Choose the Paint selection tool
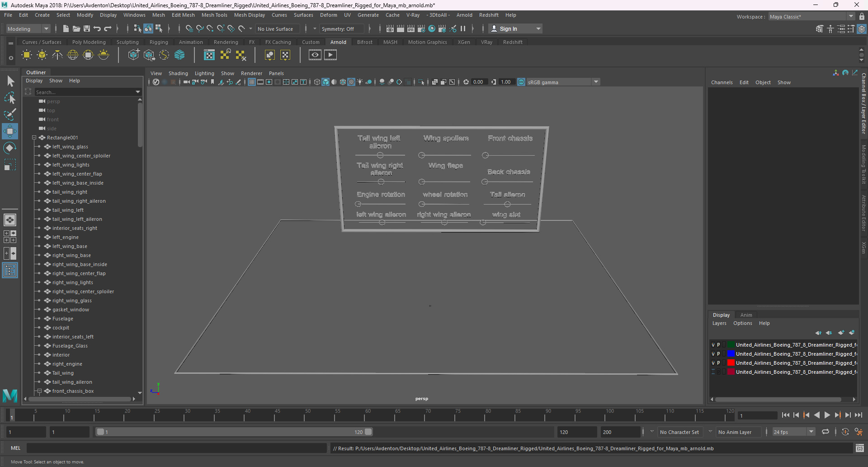The width and height of the screenshot is (868, 467). (10, 114)
